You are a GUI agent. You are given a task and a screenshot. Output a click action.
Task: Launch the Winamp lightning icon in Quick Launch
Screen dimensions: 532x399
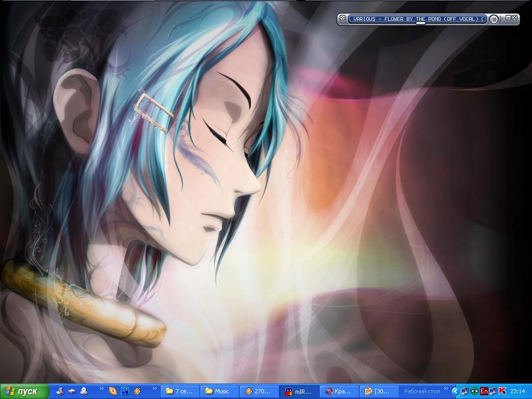click(137, 391)
